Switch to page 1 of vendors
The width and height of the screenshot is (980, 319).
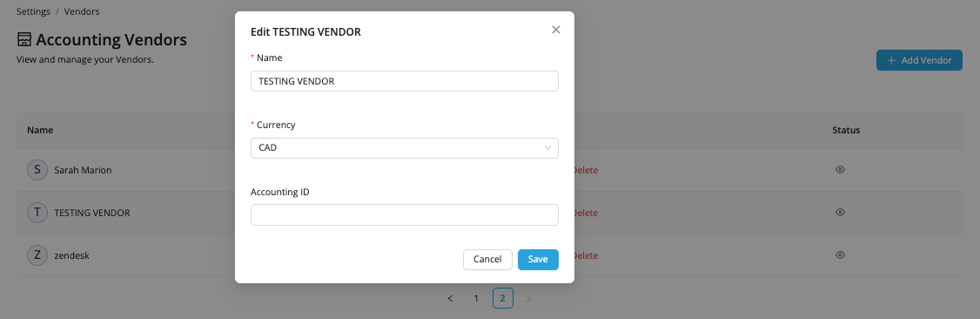click(x=476, y=298)
